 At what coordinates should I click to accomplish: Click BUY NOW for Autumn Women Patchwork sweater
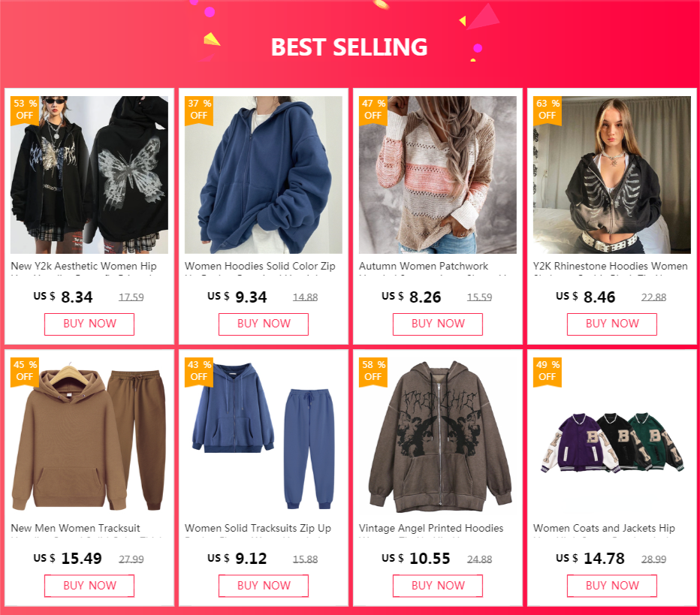click(437, 324)
